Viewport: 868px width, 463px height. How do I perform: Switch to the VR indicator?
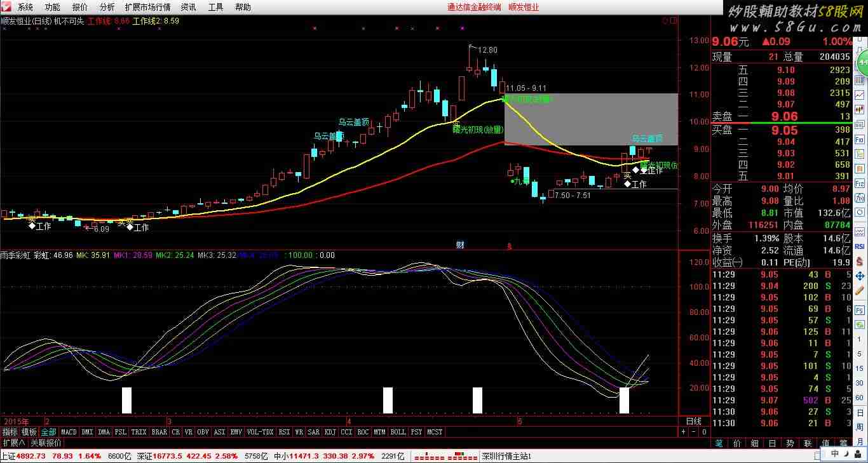tap(189, 432)
